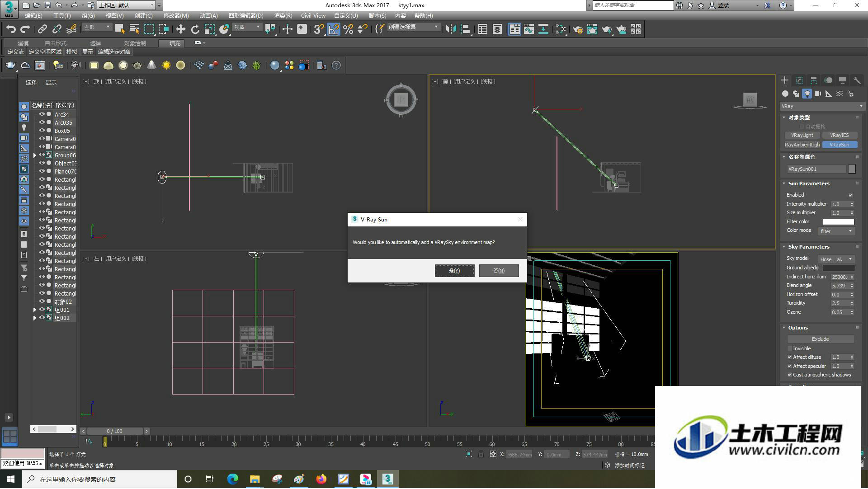Hide 对象02 using its eye icon
The height and width of the screenshot is (489, 868).
click(42, 301)
